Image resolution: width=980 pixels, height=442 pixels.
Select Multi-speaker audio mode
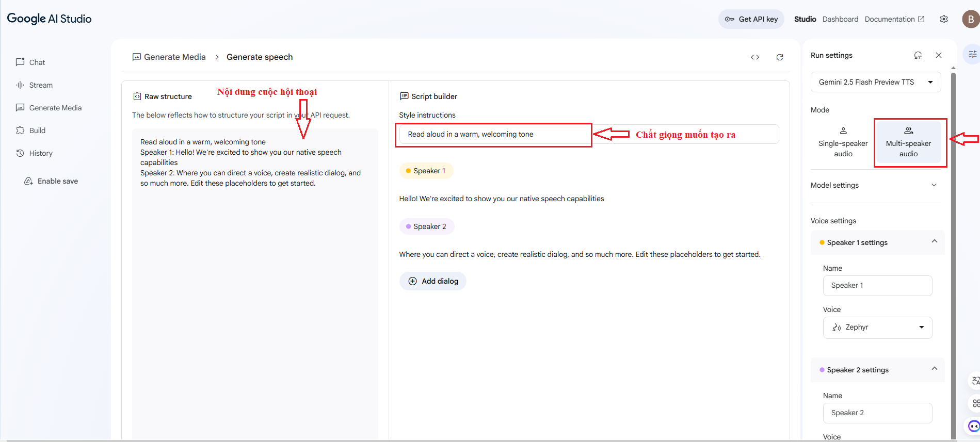point(909,142)
